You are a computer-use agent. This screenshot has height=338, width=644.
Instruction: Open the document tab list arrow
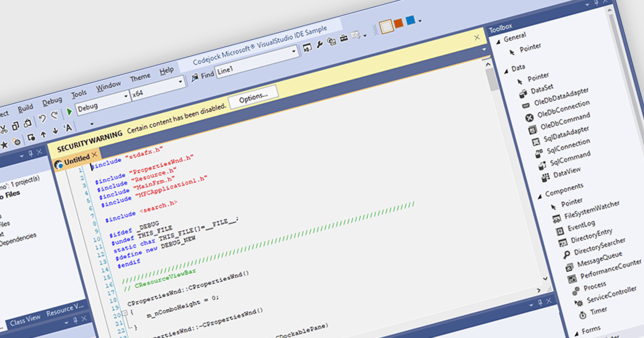coord(484,49)
